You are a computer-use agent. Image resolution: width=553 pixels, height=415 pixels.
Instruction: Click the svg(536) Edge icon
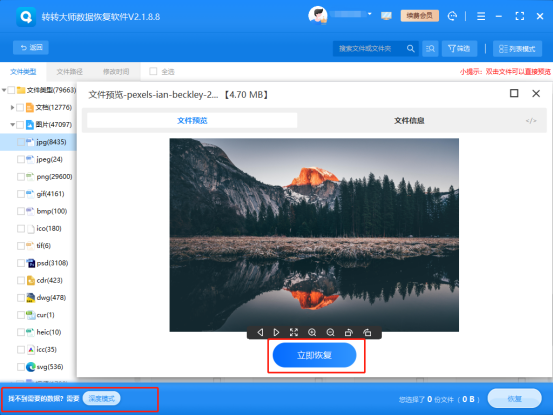point(31,367)
